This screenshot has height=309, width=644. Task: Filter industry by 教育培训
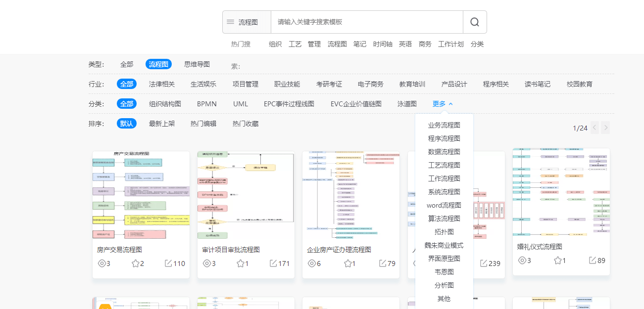point(412,84)
